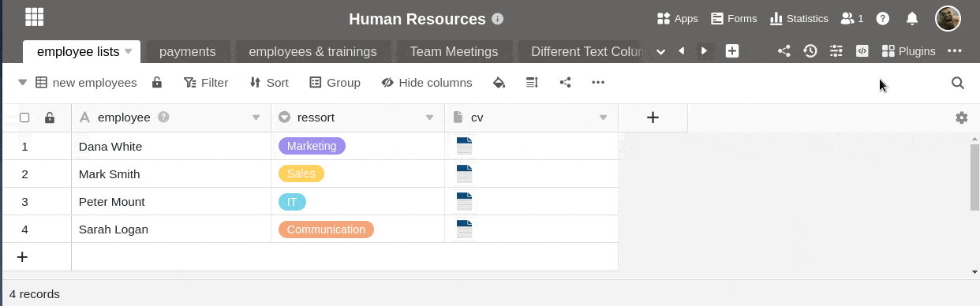Click Sales tag

301,174
